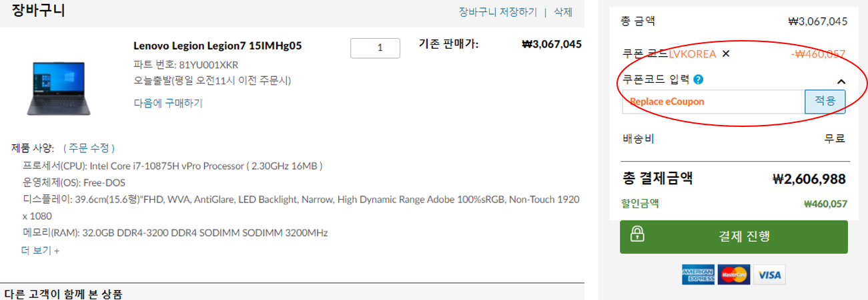Click the MasterCard payment icon
The width and height of the screenshot is (868, 300).
pos(734,274)
